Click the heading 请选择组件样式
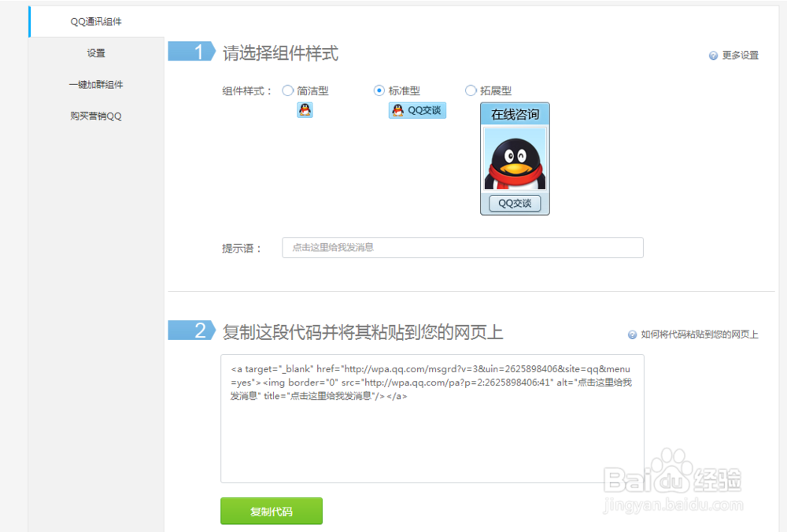Viewport: 787px width, 532px height. coord(281,54)
